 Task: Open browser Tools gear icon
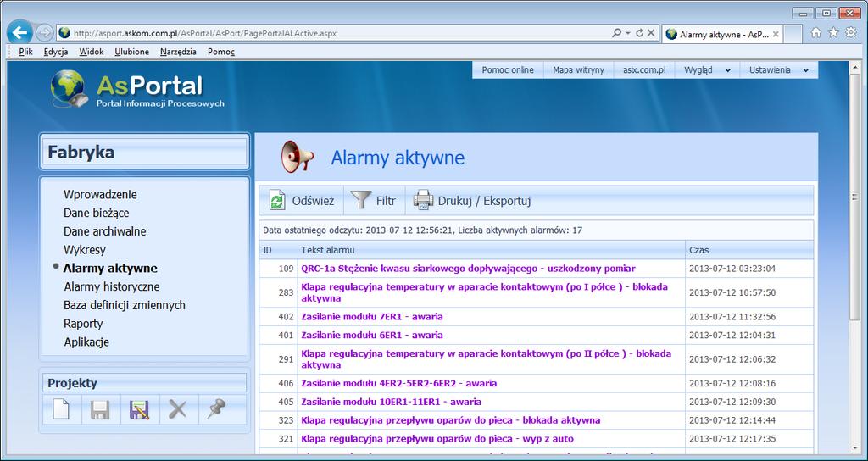coord(851,33)
